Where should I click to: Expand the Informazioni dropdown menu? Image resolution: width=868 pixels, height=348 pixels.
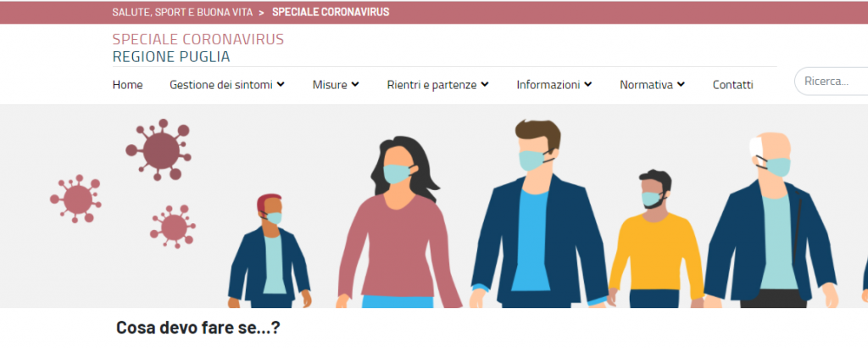(554, 85)
